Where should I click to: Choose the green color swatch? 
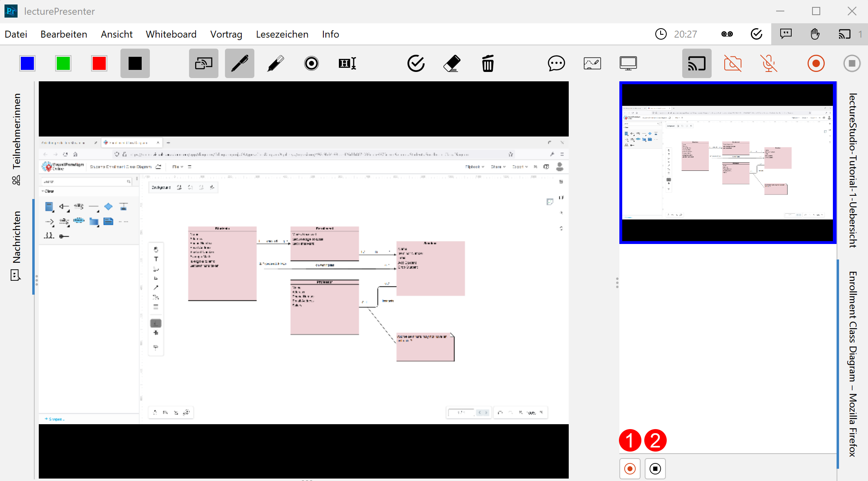click(63, 63)
